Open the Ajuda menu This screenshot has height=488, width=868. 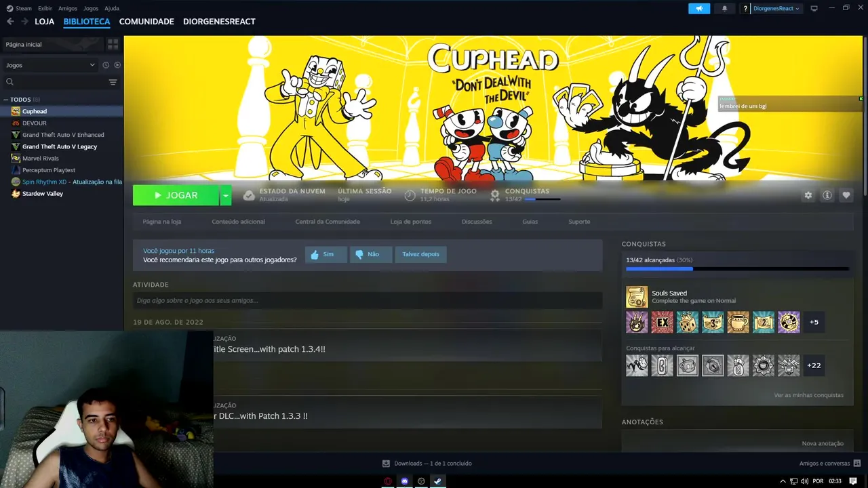pos(112,8)
